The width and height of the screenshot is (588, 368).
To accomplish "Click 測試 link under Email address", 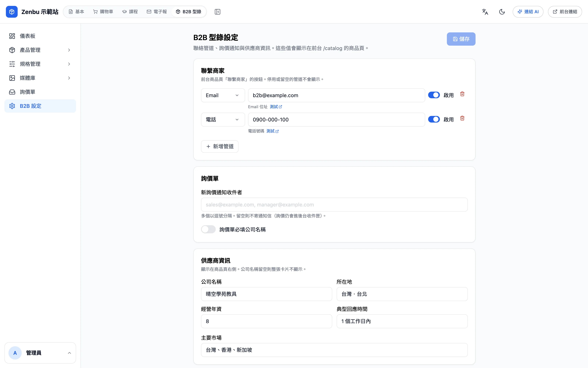I will [x=276, y=107].
